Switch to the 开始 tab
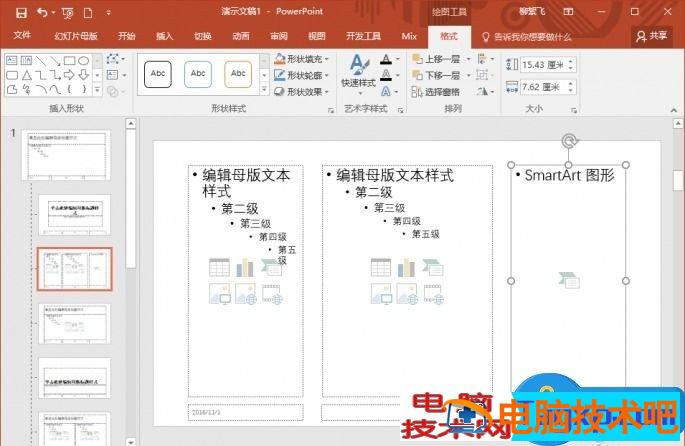The height and width of the screenshot is (446, 685). [x=126, y=36]
